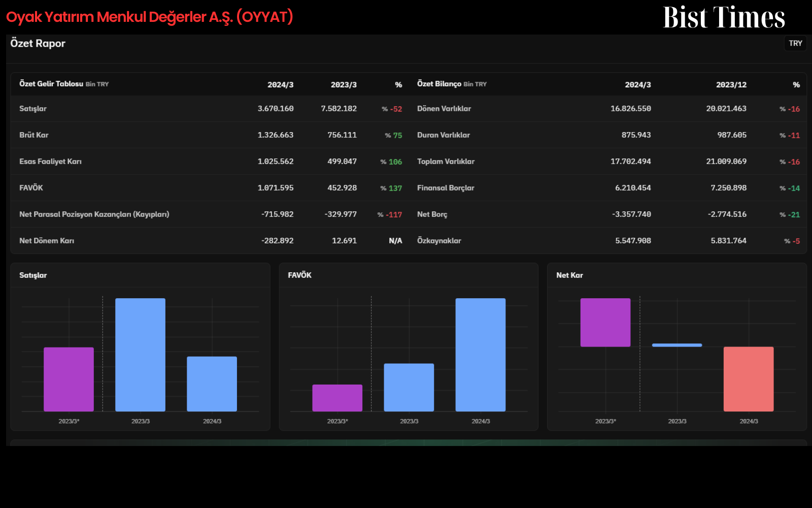Click the purple 2023/3* bar in Net Kar chart

(605, 323)
